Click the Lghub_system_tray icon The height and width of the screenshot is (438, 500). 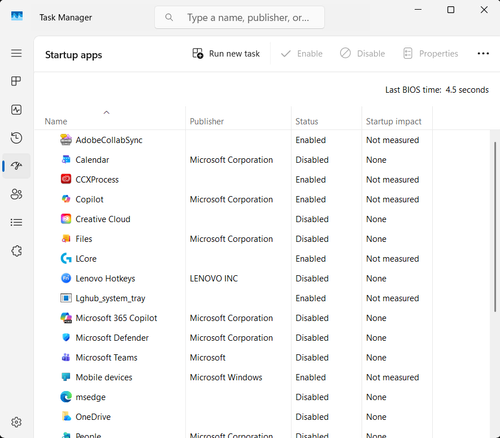[x=66, y=298]
